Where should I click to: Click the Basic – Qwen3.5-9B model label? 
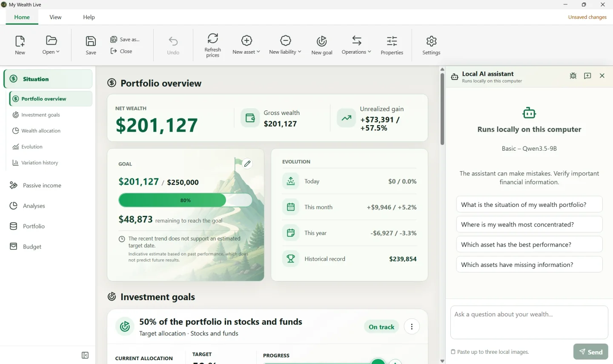point(529,149)
